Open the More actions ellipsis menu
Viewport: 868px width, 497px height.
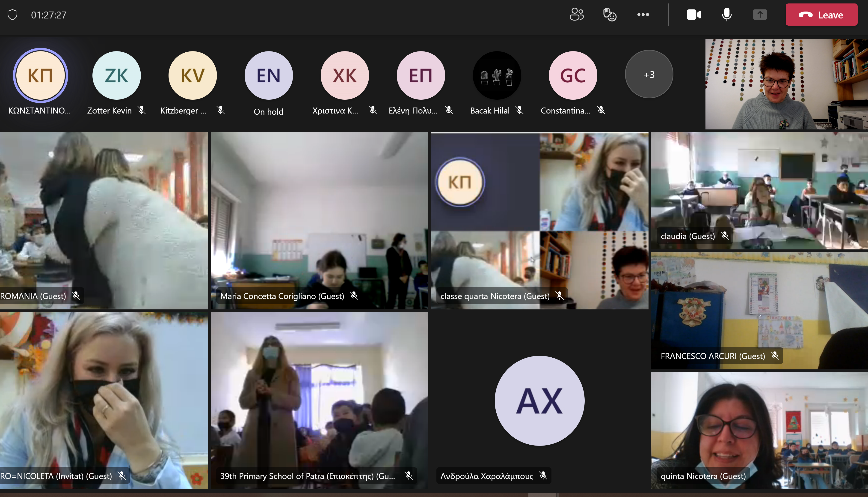[643, 15]
